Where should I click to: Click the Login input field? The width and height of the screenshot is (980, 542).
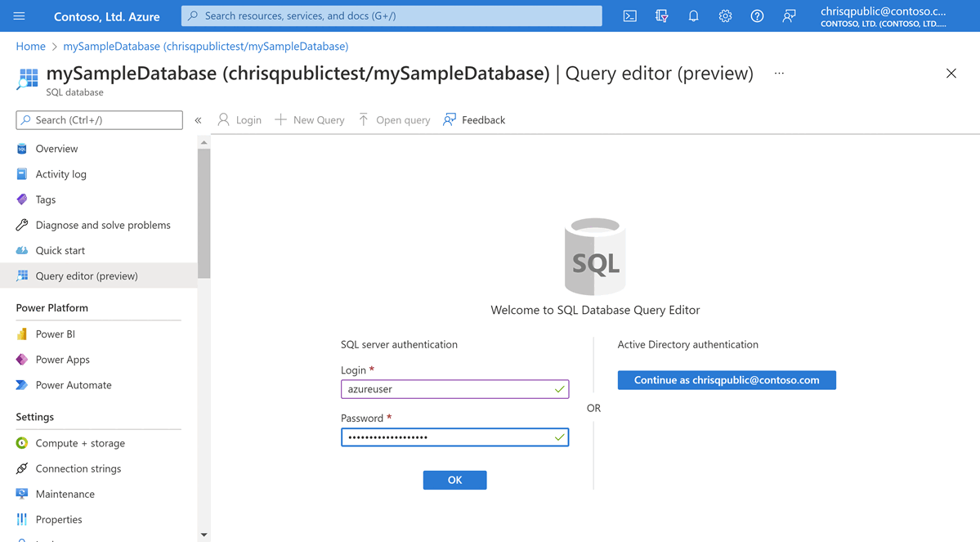(447, 389)
